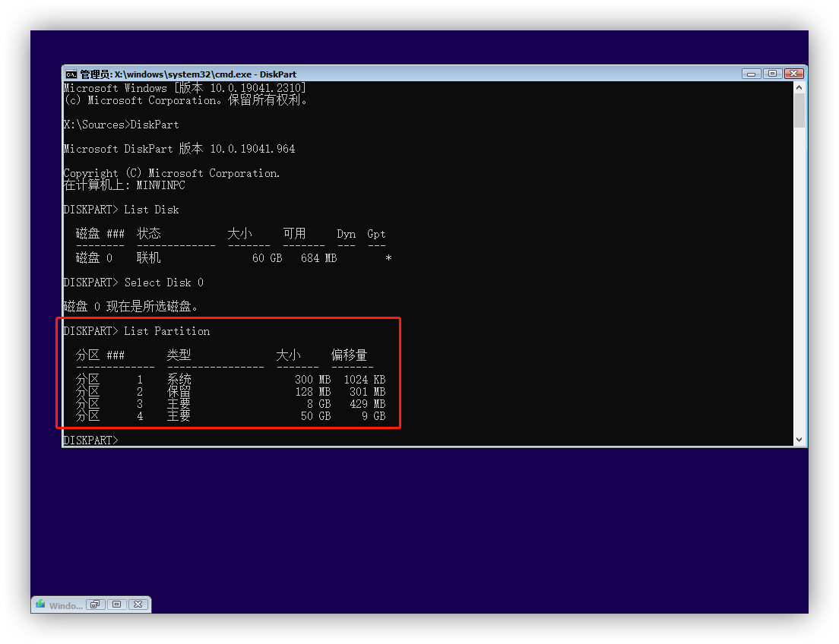Minimize the cmd.exe DiskPart window
The height and width of the screenshot is (644, 839).
tap(752, 74)
